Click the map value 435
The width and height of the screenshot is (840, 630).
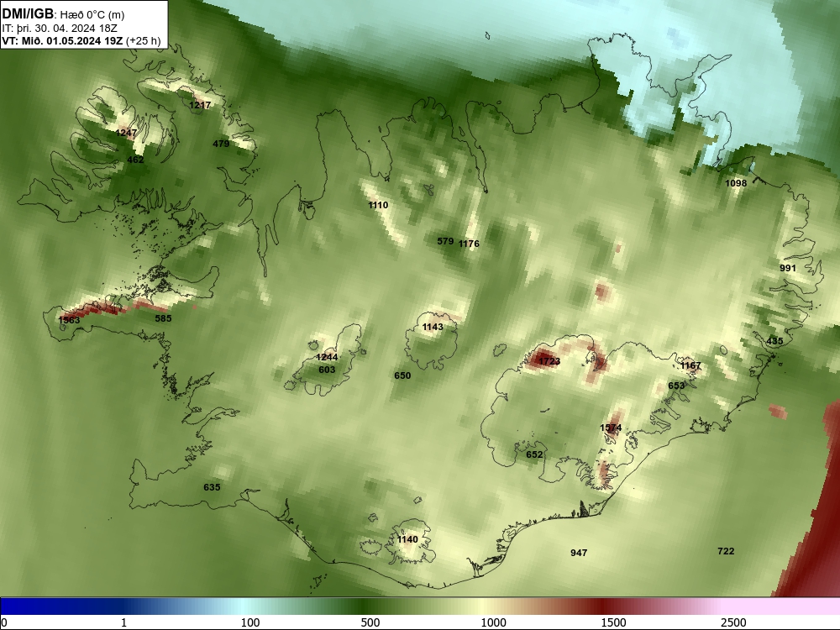pos(774,341)
